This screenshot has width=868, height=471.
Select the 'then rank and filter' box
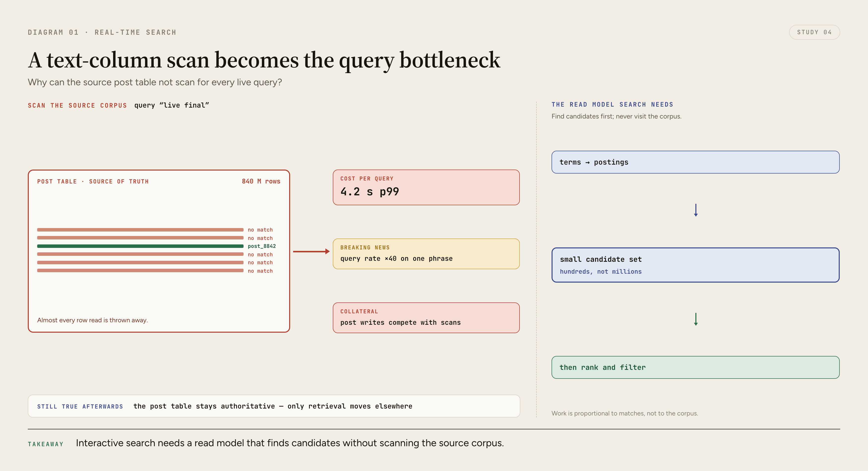(x=695, y=367)
